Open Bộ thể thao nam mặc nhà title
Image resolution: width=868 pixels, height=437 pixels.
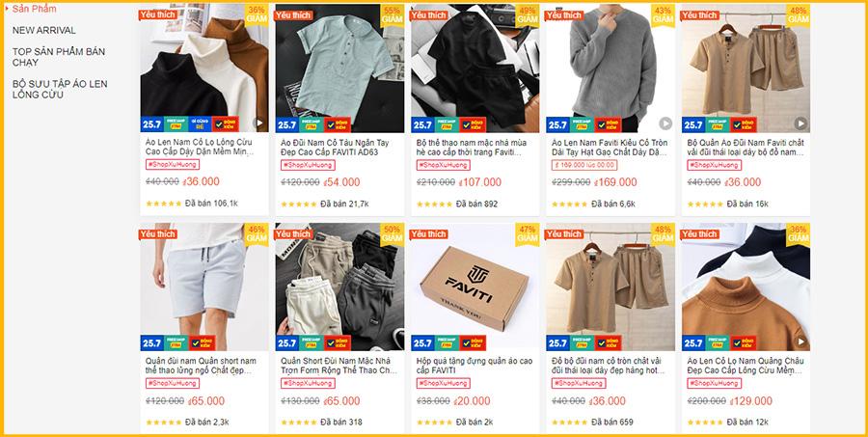coord(470,147)
